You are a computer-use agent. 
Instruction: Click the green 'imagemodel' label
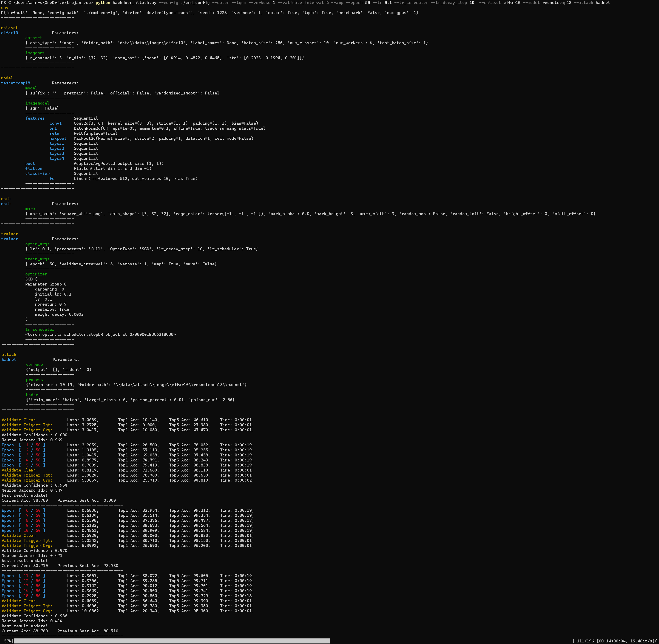(37, 103)
